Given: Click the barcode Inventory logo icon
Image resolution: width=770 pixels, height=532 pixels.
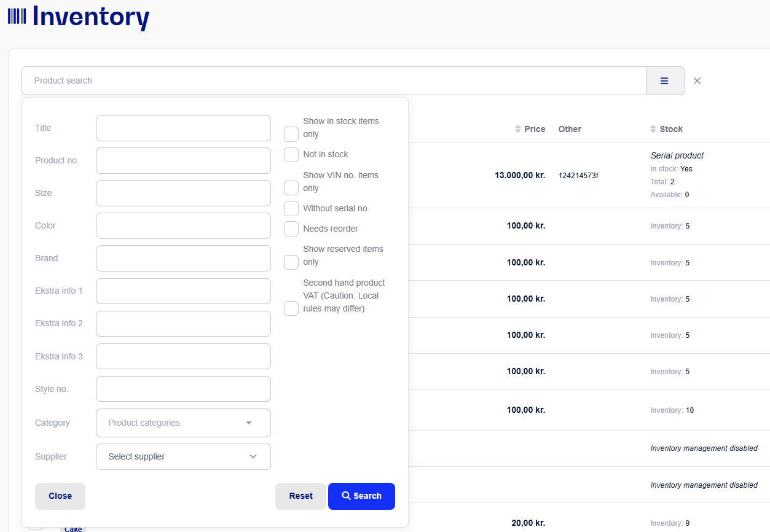Looking at the screenshot, I should coord(17,16).
